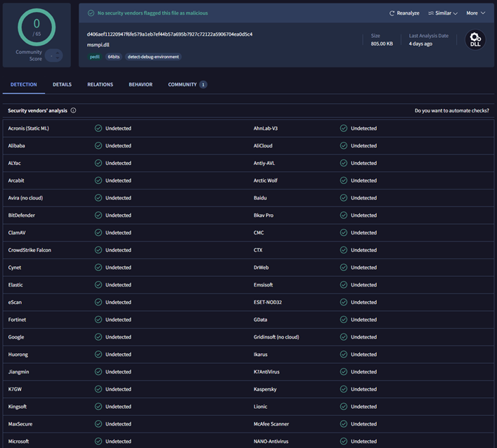Click the check icon in the K7GW row

(98, 389)
